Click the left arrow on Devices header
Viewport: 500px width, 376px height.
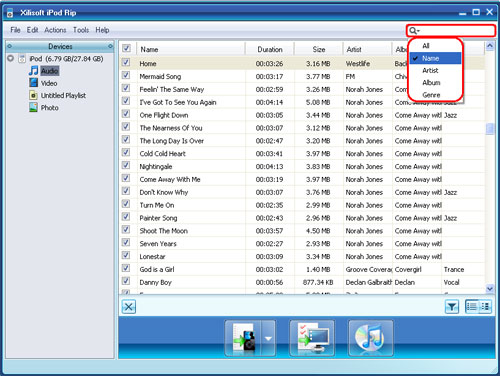point(10,46)
